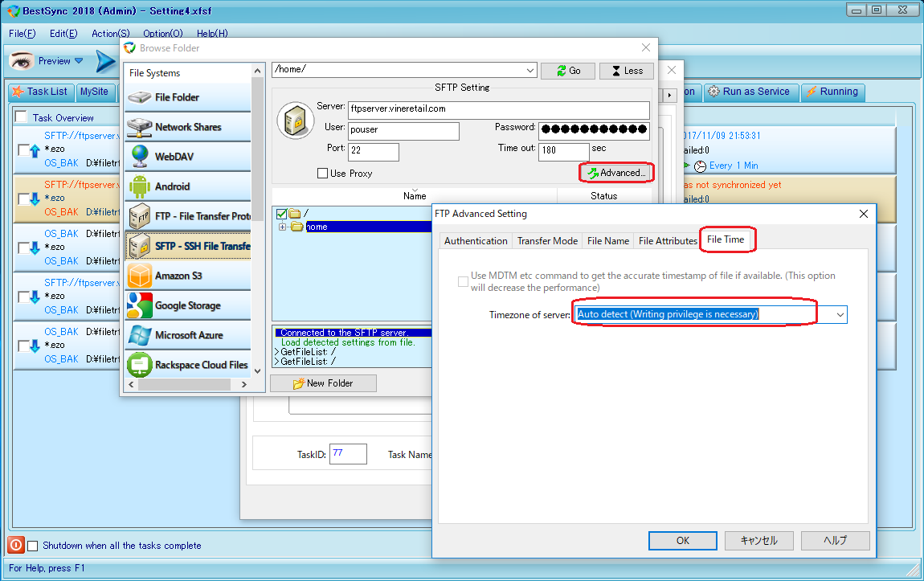Click the Password field
The width and height of the screenshot is (924, 581).
[x=594, y=131]
